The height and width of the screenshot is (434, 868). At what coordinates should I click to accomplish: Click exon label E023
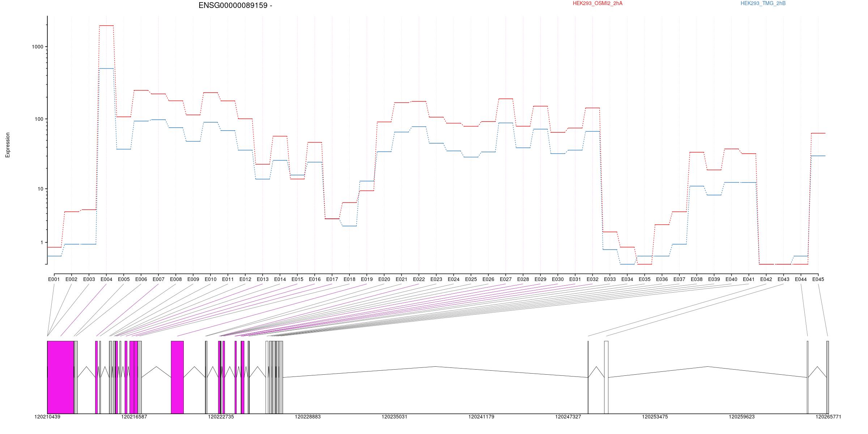436,279
